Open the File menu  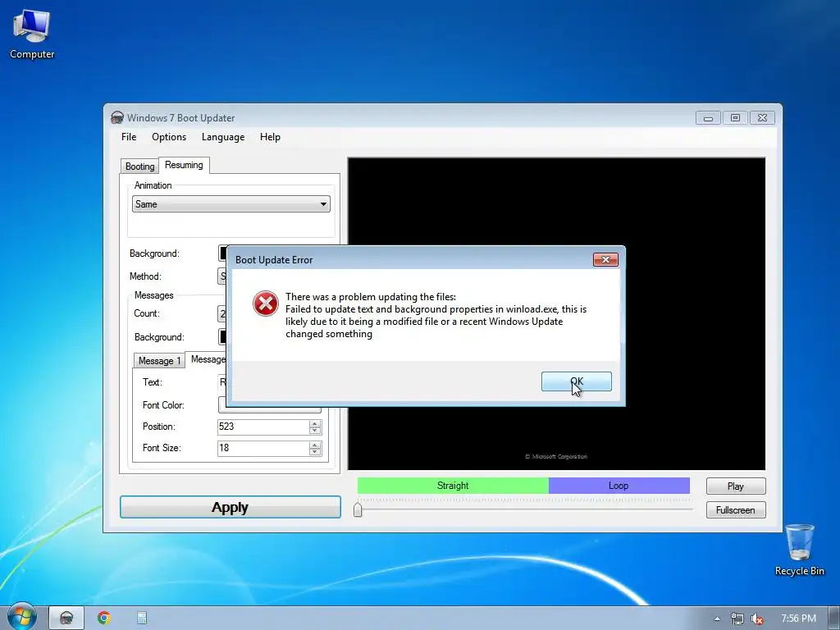pyautogui.click(x=129, y=137)
